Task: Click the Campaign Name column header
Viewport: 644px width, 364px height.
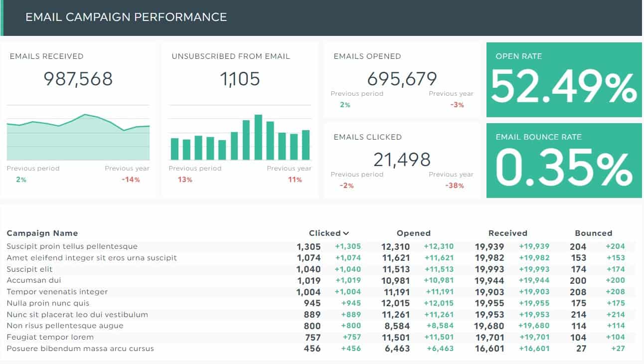Action: click(42, 233)
